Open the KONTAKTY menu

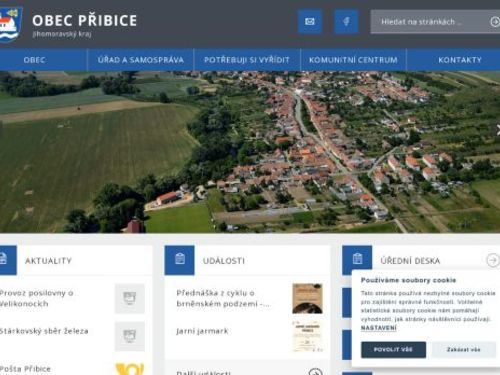[x=460, y=60]
